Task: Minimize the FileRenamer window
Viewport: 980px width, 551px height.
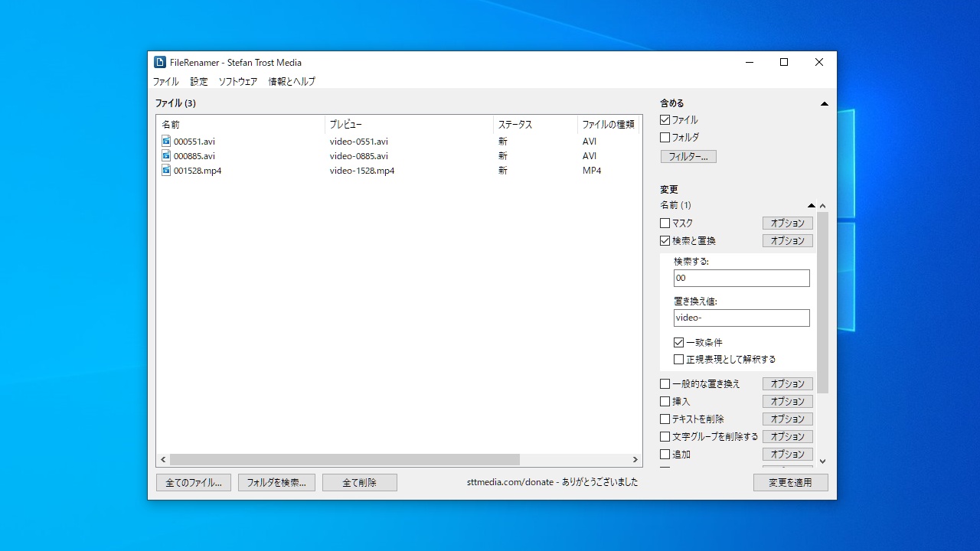Action: 749,63
